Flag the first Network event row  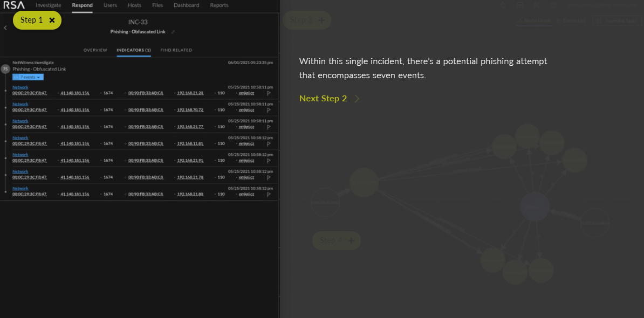click(x=268, y=93)
